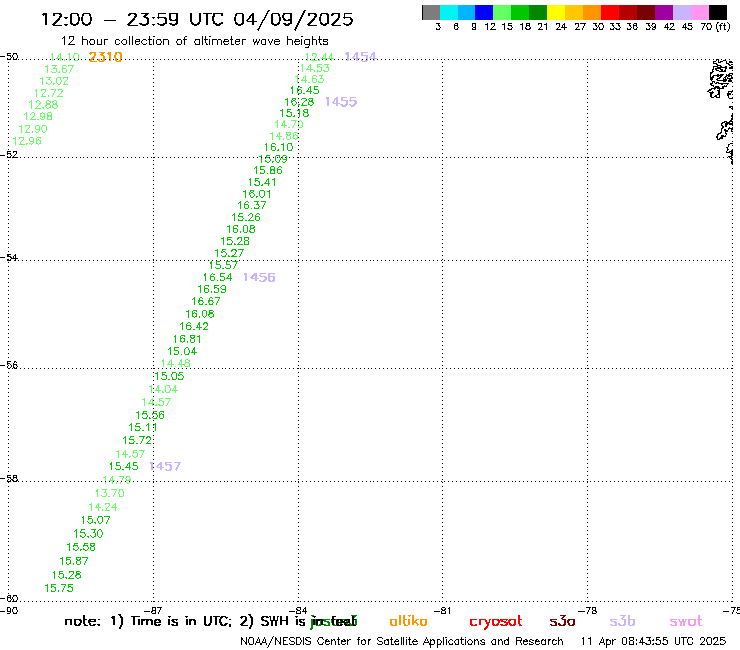Click the title '12:00 – 23:59 UTC 04/09/2025'
This screenshot has height=650, width=740.
click(x=197, y=19)
